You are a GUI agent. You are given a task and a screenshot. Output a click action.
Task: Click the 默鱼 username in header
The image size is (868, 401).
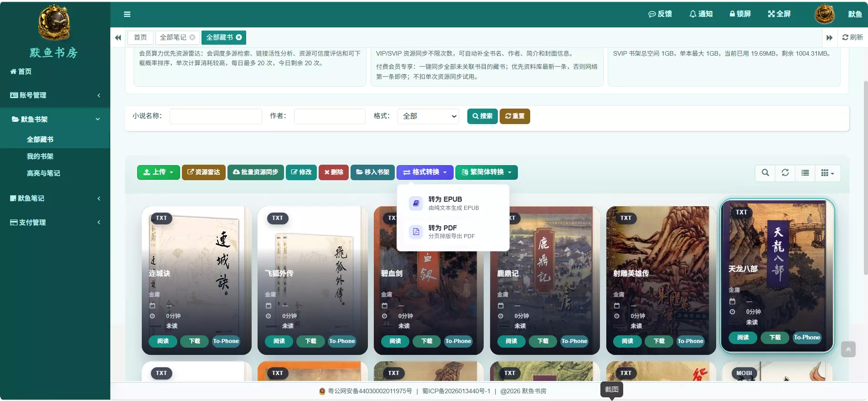click(855, 14)
